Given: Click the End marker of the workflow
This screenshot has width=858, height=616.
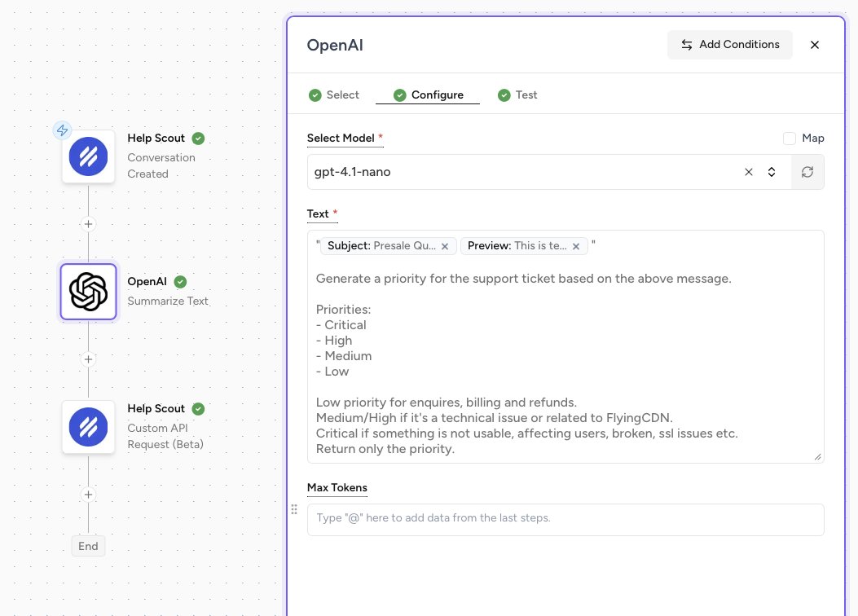Looking at the screenshot, I should [88, 546].
